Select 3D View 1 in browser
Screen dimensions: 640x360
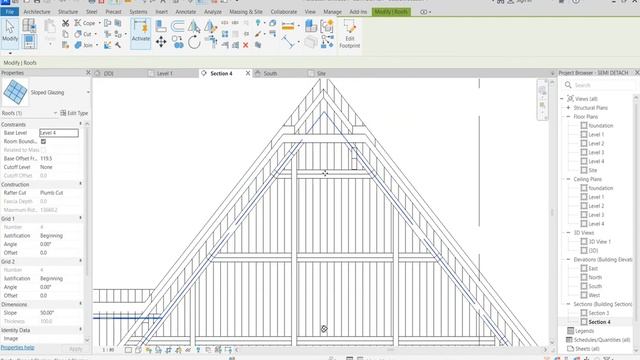[x=600, y=242]
